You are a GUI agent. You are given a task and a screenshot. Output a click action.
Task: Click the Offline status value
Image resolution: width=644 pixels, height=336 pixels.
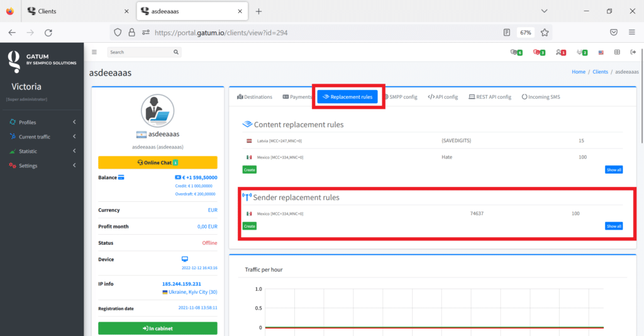[209, 243]
